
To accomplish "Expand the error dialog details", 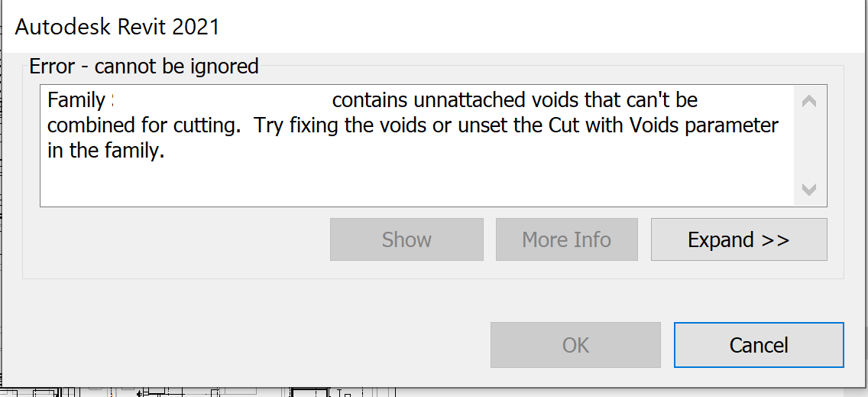I will click(x=738, y=239).
